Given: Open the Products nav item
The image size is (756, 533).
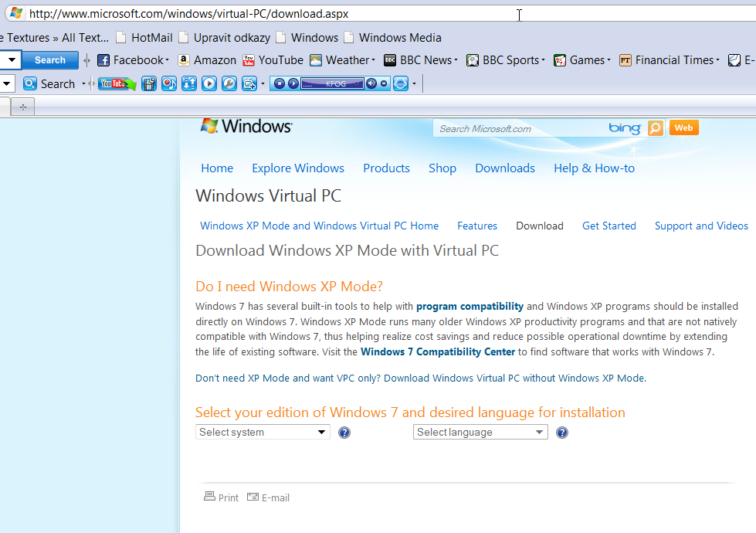Looking at the screenshot, I should (x=386, y=168).
